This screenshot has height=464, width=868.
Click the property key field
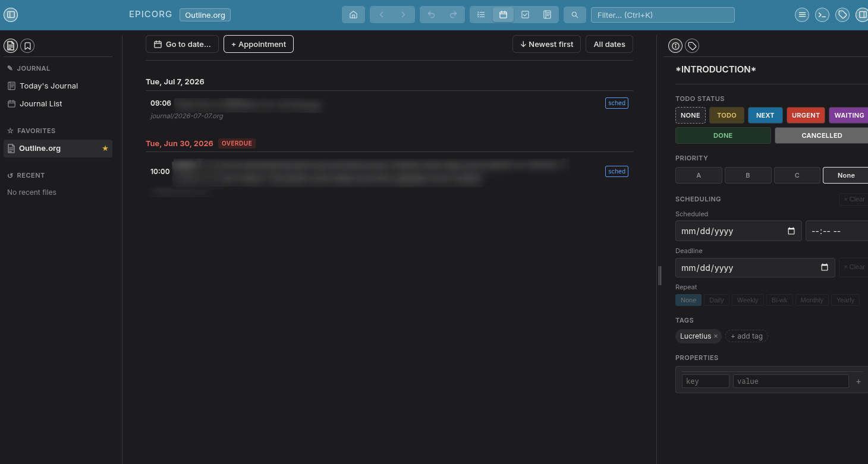click(706, 381)
